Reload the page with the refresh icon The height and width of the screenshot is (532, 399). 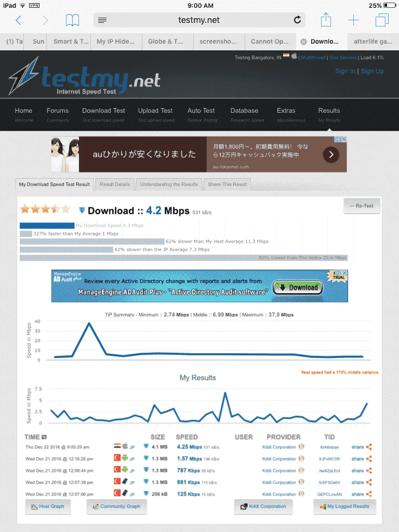click(x=297, y=20)
